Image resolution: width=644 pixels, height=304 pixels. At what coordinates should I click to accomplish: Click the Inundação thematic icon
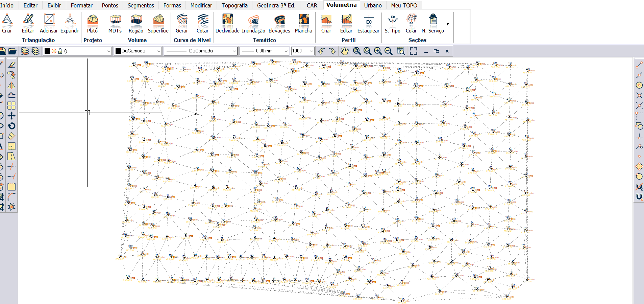[x=253, y=23]
